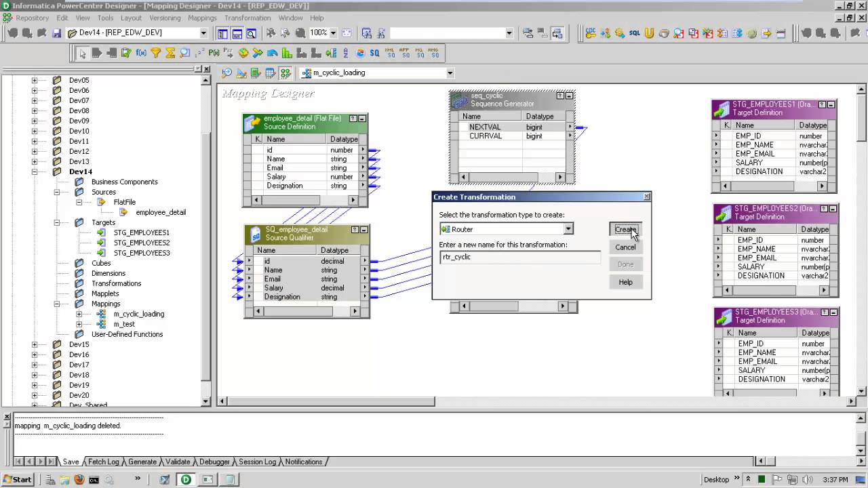Select STG_EMPLOYEES2 in the Targets tree

point(142,243)
